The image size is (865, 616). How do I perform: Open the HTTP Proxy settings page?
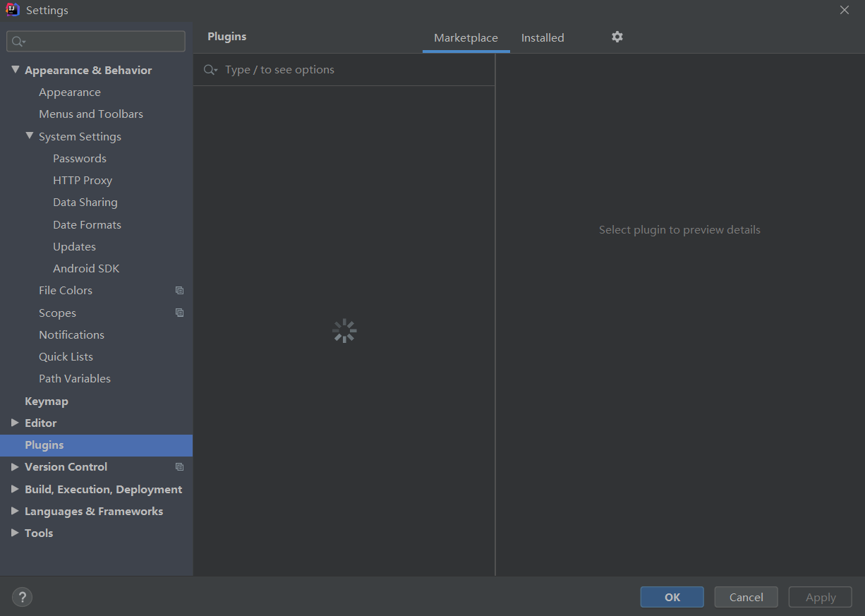[x=83, y=180]
